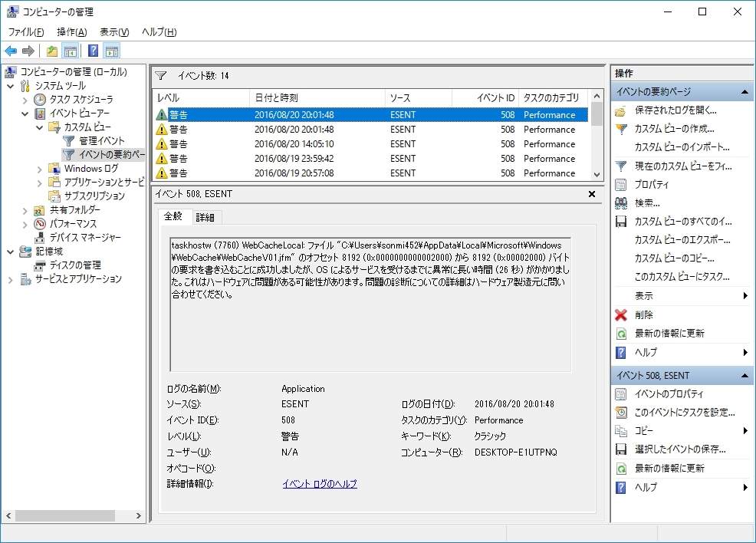Open the ファイル(F) menu

pyautogui.click(x=26, y=31)
